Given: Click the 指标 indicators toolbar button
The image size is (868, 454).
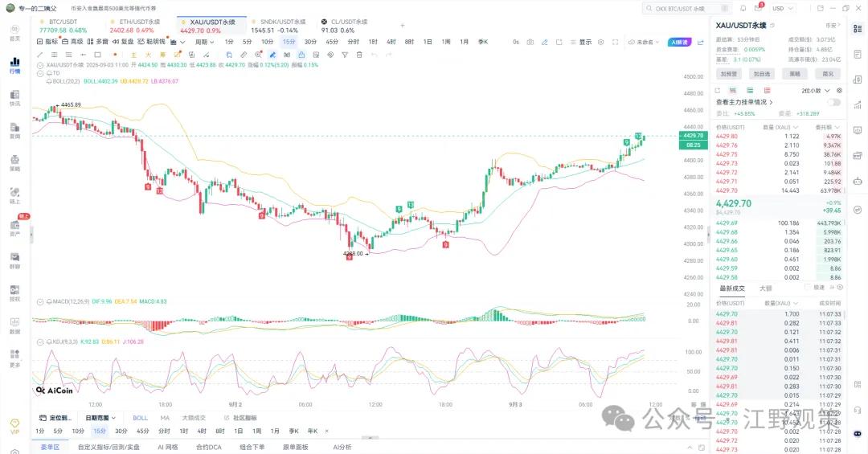Looking at the screenshot, I should tap(47, 42).
